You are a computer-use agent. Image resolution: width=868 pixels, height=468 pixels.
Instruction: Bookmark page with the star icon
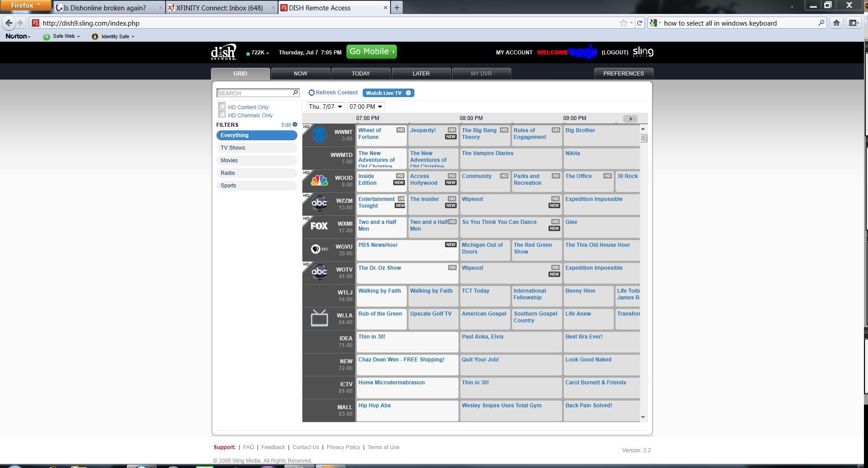click(623, 23)
